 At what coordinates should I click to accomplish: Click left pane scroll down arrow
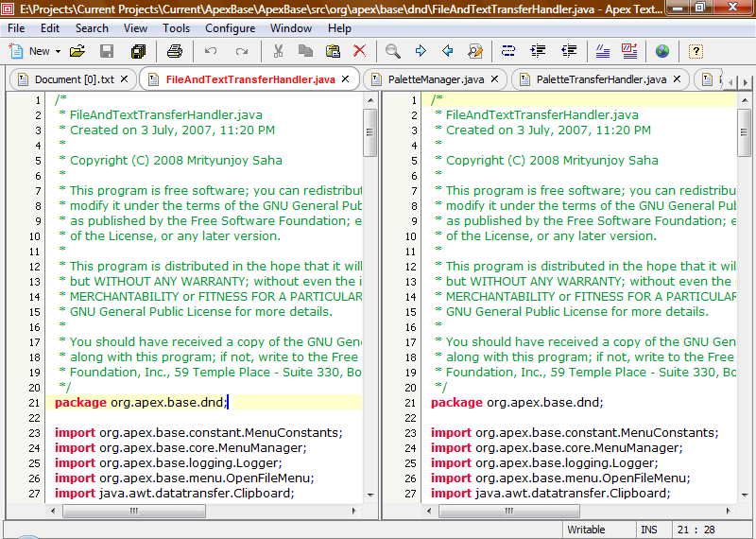(x=370, y=496)
